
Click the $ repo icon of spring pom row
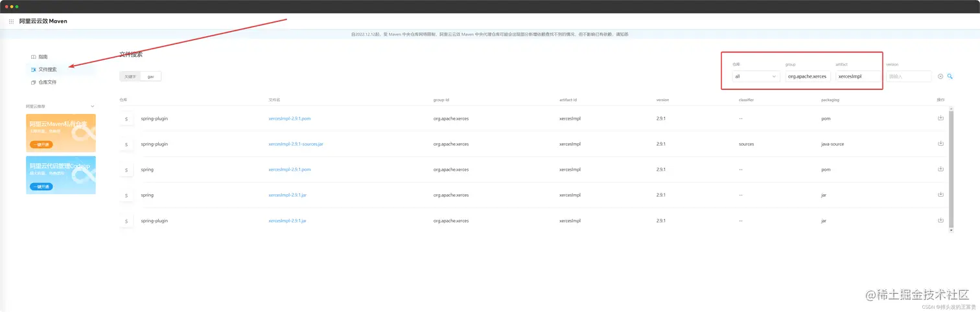126,170
